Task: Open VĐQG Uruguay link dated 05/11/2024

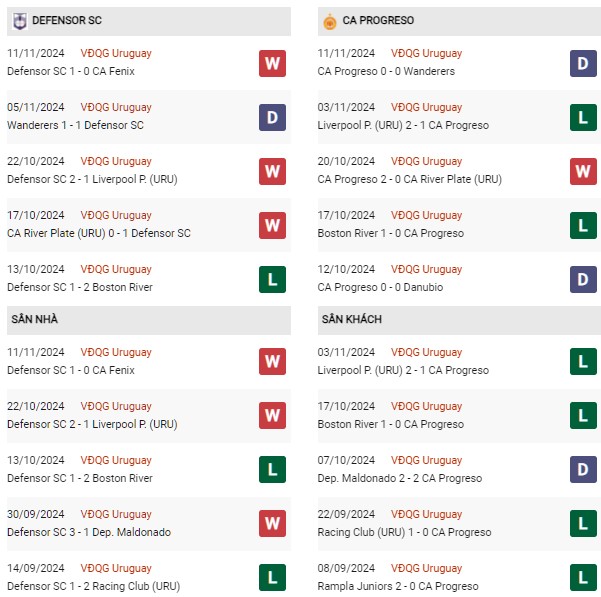Action: click(x=116, y=107)
